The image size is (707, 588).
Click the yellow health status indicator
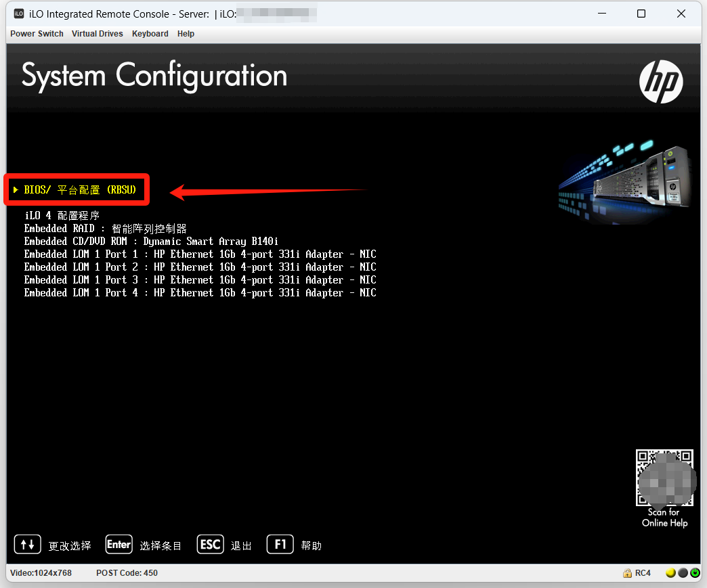(670, 573)
